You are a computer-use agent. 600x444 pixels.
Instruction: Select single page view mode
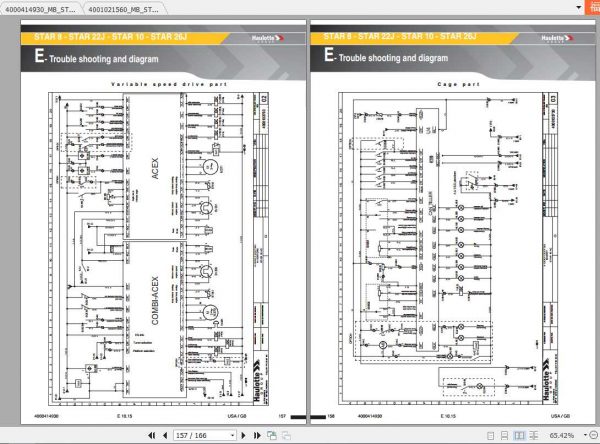coord(491,436)
